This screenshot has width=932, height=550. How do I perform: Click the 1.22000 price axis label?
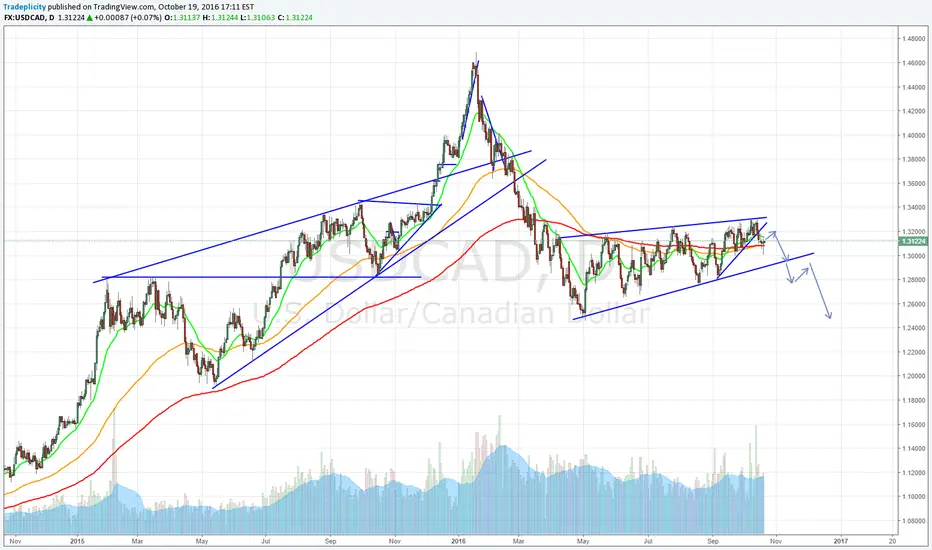click(914, 352)
